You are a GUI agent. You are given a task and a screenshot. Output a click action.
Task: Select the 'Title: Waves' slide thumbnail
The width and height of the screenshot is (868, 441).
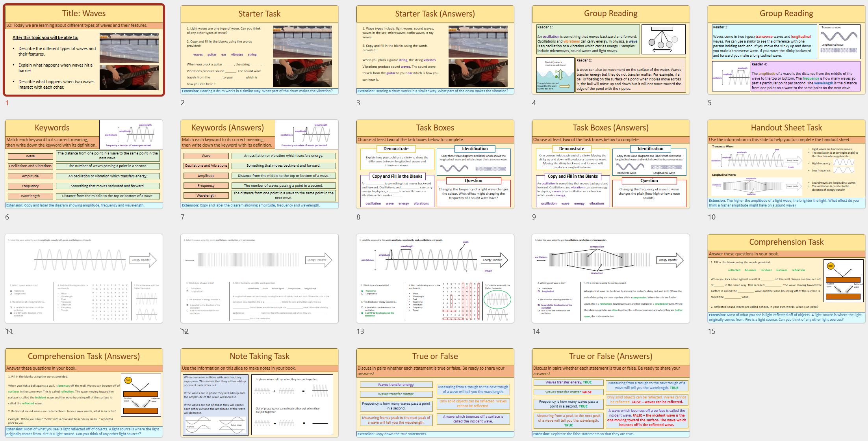[84, 50]
